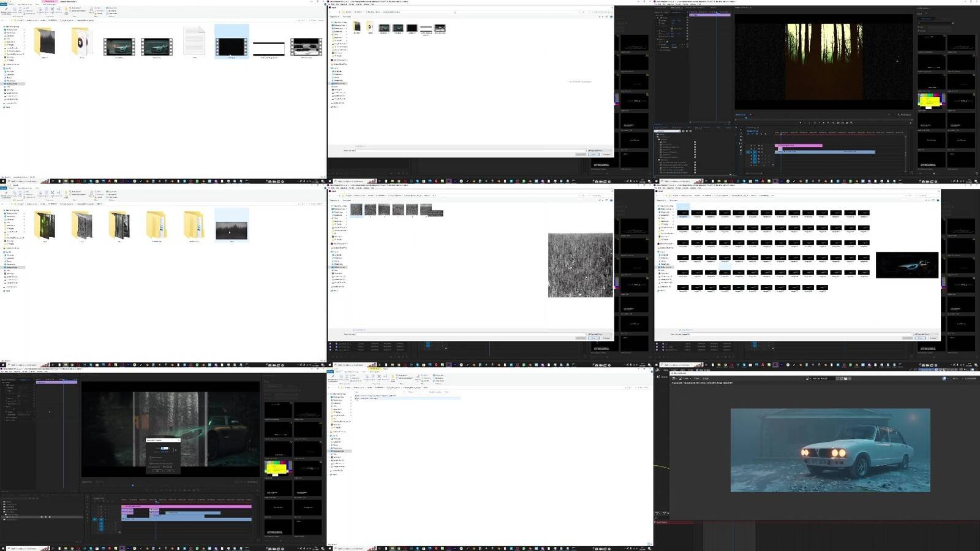Viewport: 980px width, 551px height.
Task: Select the second car video file in Explorer
Action: pos(157,47)
